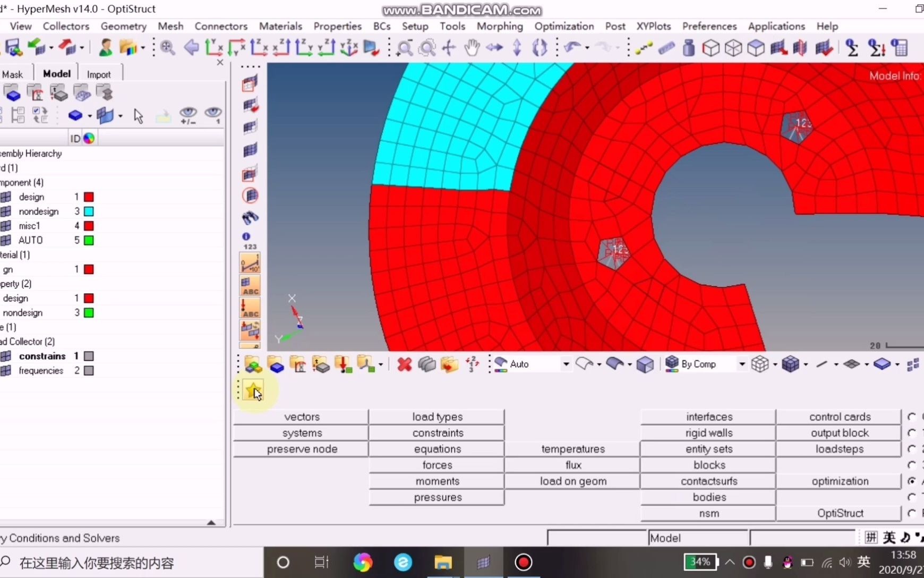Click the component view icon in browser
924x578 pixels.
[12, 93]
